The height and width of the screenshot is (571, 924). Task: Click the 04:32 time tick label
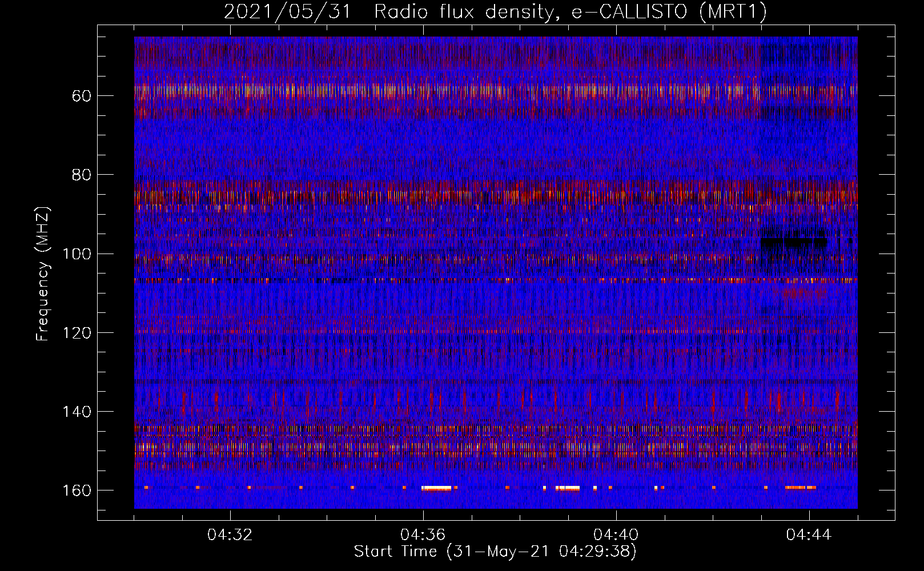230,535
